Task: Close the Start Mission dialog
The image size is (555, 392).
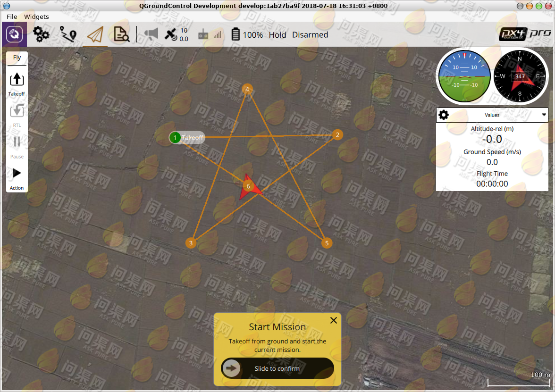Action: [333, 320]
